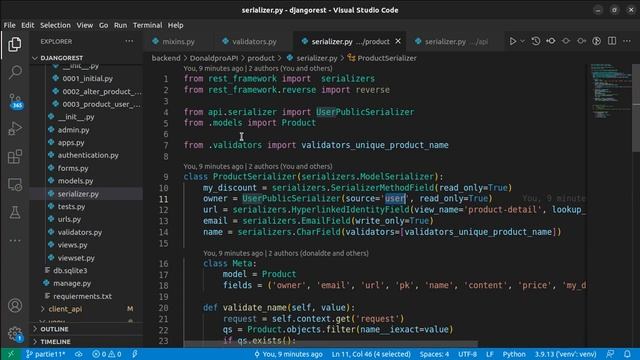640x360 pixels.
Task: Expand the OUTLINE section
Action: pyautogui.click(x=86, y=329)
